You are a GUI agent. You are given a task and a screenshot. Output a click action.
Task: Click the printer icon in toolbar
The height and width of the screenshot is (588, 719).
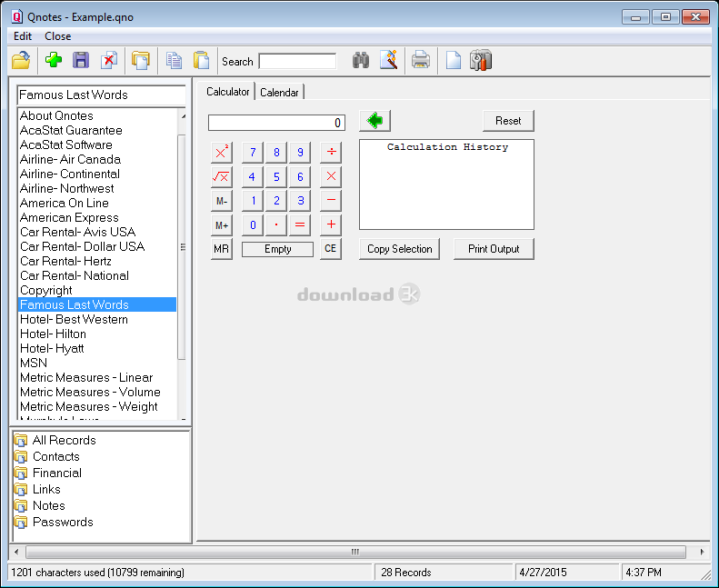[x=420, y=61]
